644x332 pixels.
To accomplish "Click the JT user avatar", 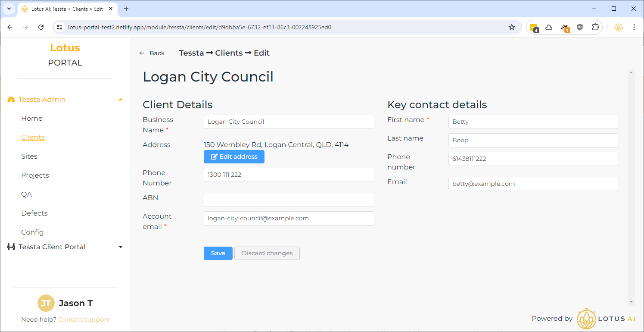I will point(46,303).
